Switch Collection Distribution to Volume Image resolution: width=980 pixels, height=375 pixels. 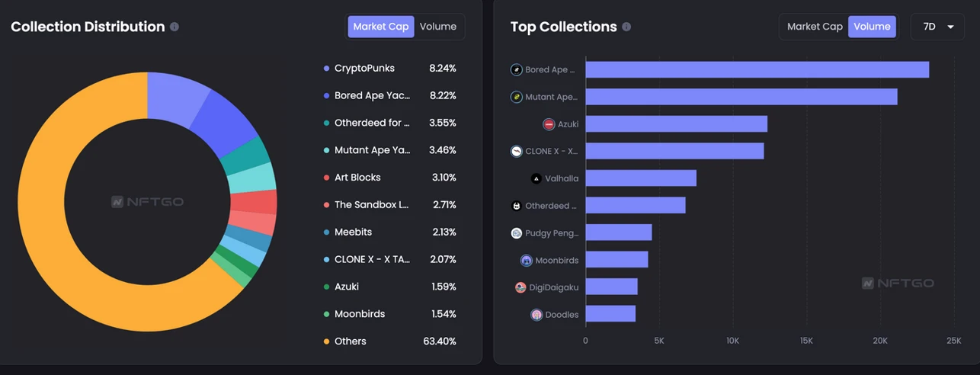click(438, 27)
